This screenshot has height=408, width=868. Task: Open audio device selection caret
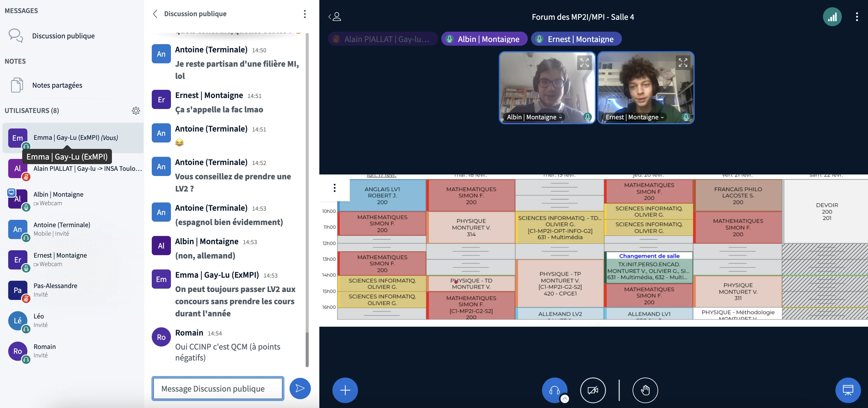[x=565, y=399]
